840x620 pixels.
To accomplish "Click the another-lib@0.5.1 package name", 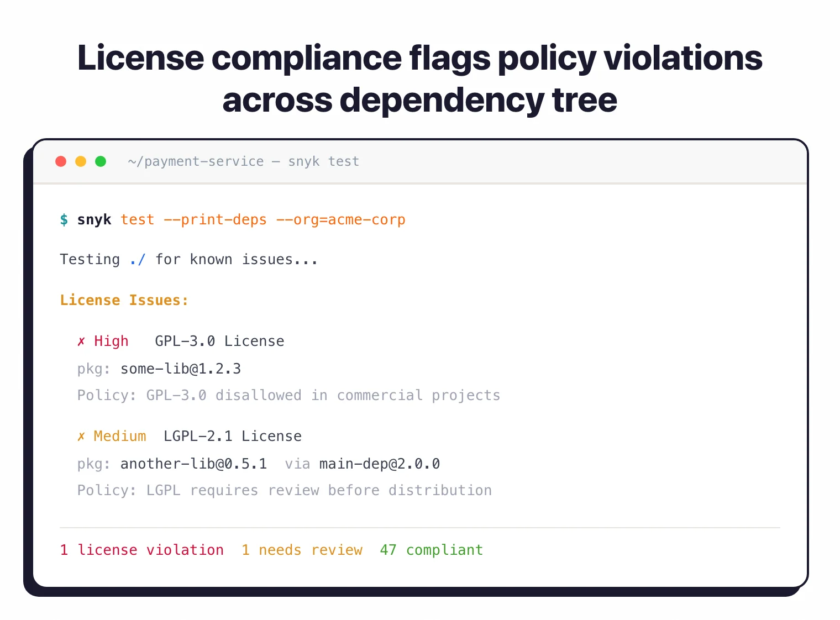I will (193, 464).
